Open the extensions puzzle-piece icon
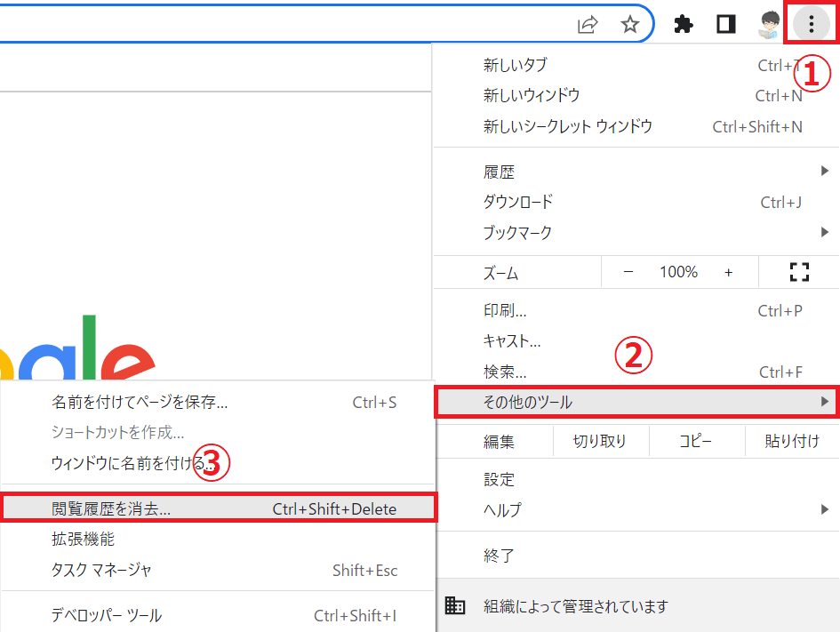 (x=683, y=24)
